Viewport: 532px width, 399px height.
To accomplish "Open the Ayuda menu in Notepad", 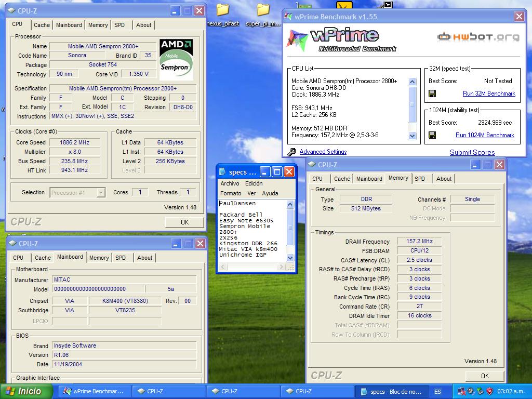I will pos(270,193).
